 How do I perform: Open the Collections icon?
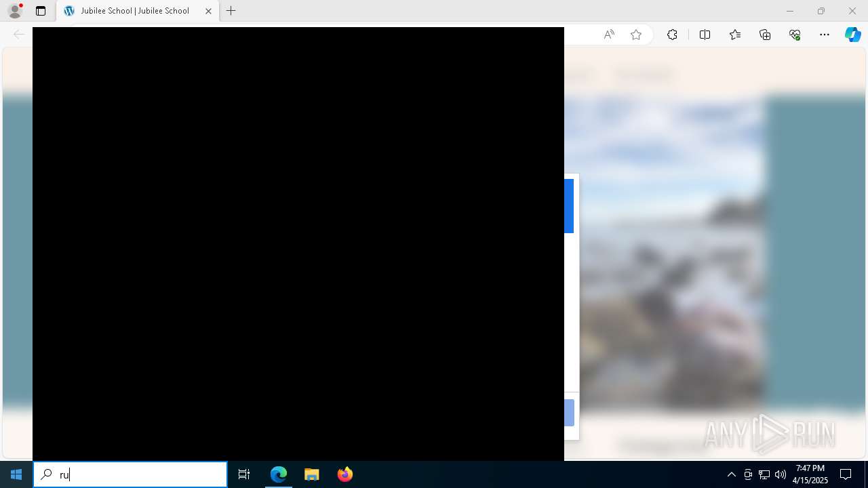[765, 35]
